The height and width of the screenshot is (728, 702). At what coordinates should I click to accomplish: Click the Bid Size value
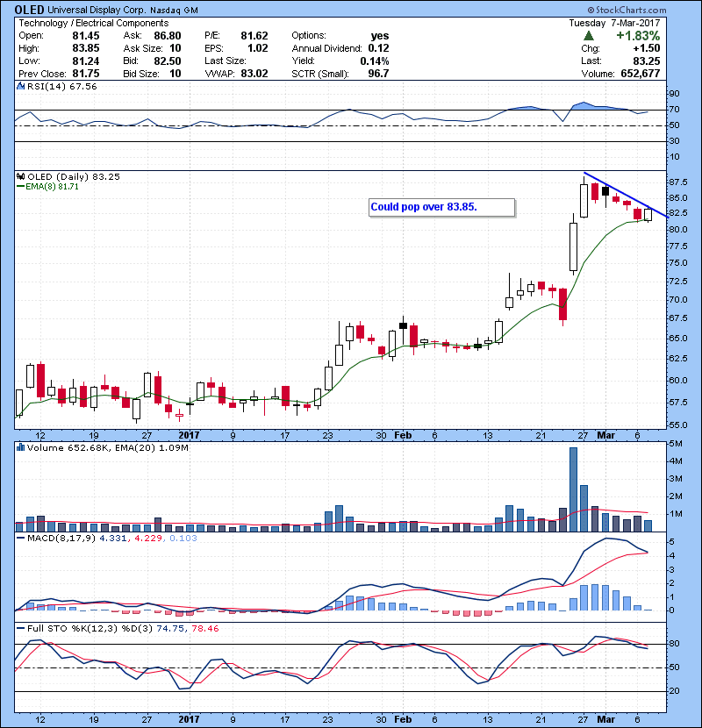point(175,74)
